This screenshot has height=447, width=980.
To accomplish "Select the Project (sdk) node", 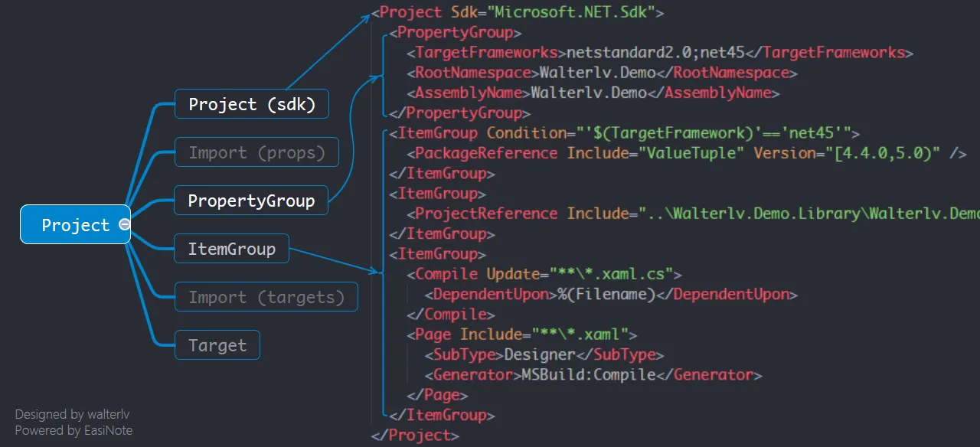I will (x=252, y=104).
